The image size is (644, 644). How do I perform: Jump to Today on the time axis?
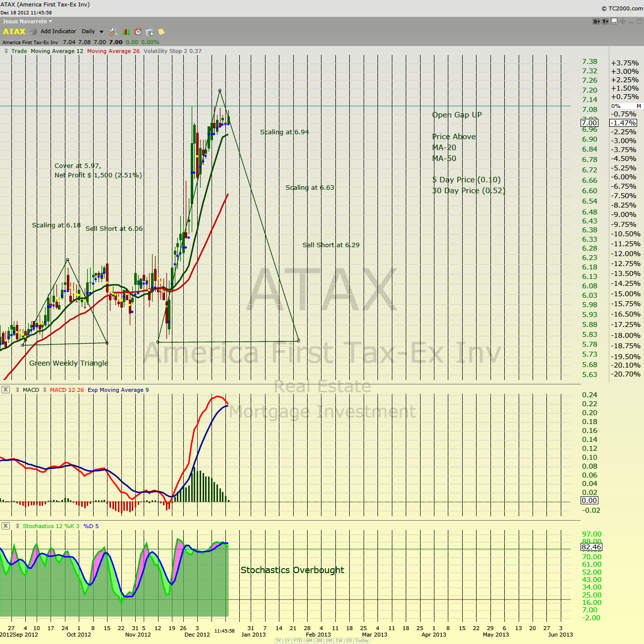coord(362,641)
